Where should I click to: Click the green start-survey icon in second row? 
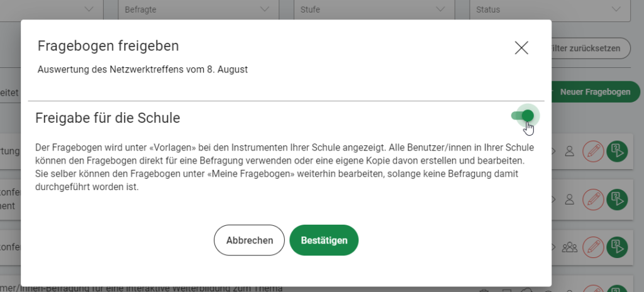coord(618,199)
